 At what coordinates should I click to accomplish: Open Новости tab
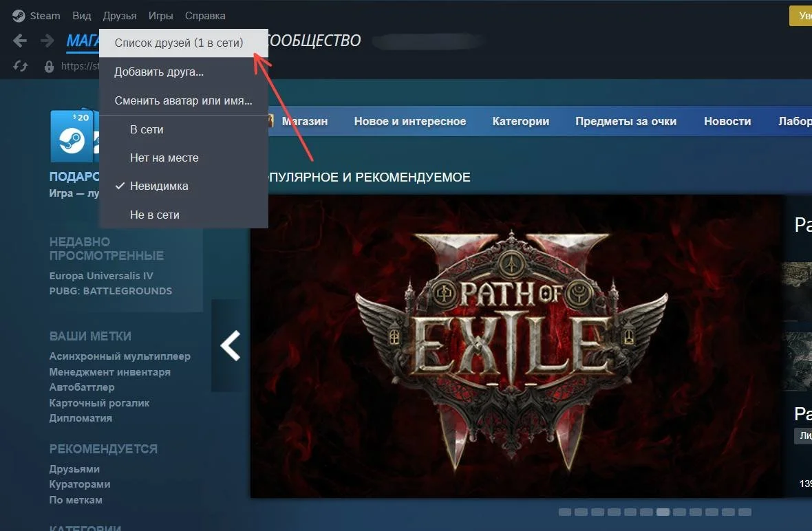pos(727,122)
